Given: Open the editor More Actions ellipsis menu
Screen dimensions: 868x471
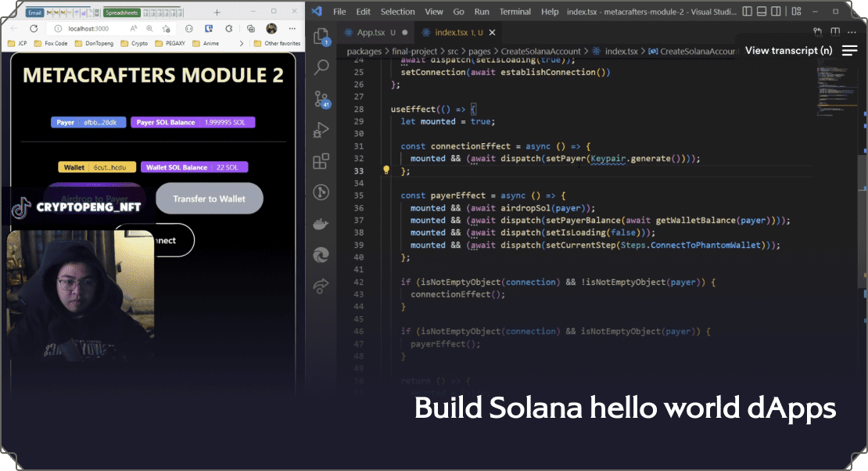Looking at the screenshot, I should (851, 32).
